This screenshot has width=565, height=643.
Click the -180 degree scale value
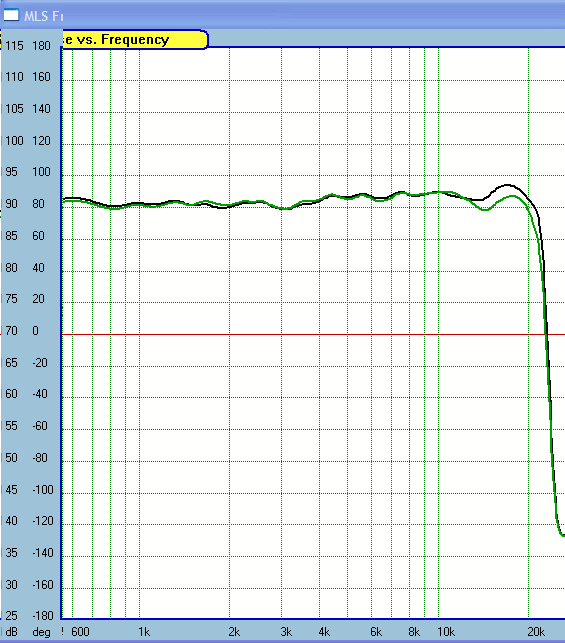[43, 616]
